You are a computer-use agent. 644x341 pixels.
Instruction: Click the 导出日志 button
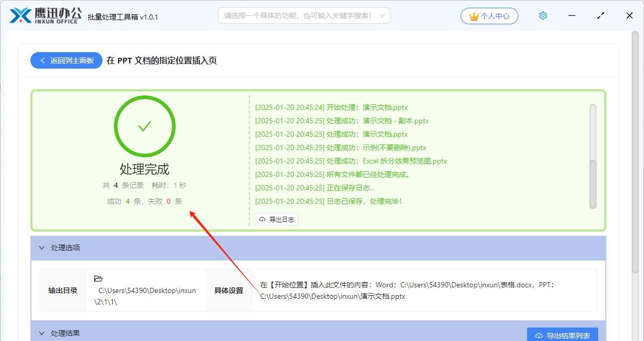click(276, 219)
